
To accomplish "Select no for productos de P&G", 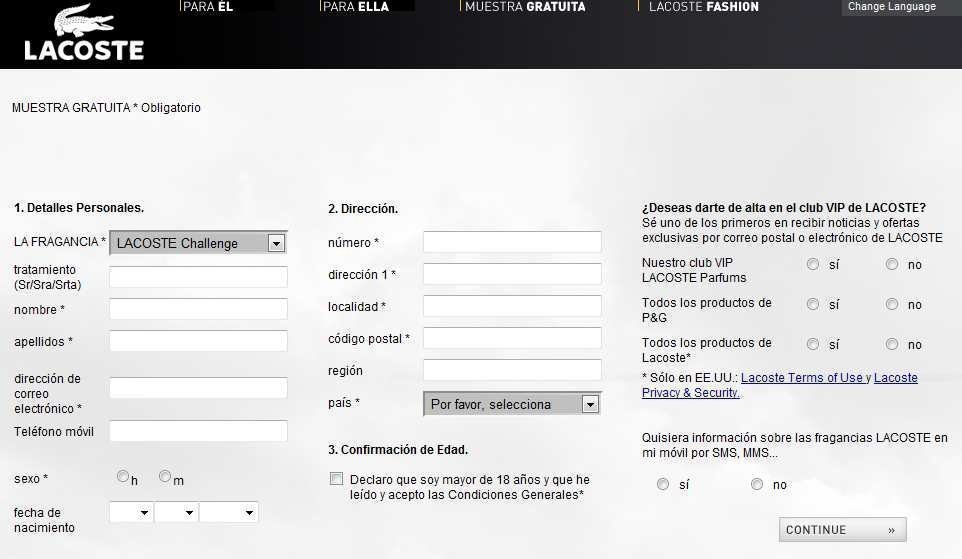I will pos(892,304).
